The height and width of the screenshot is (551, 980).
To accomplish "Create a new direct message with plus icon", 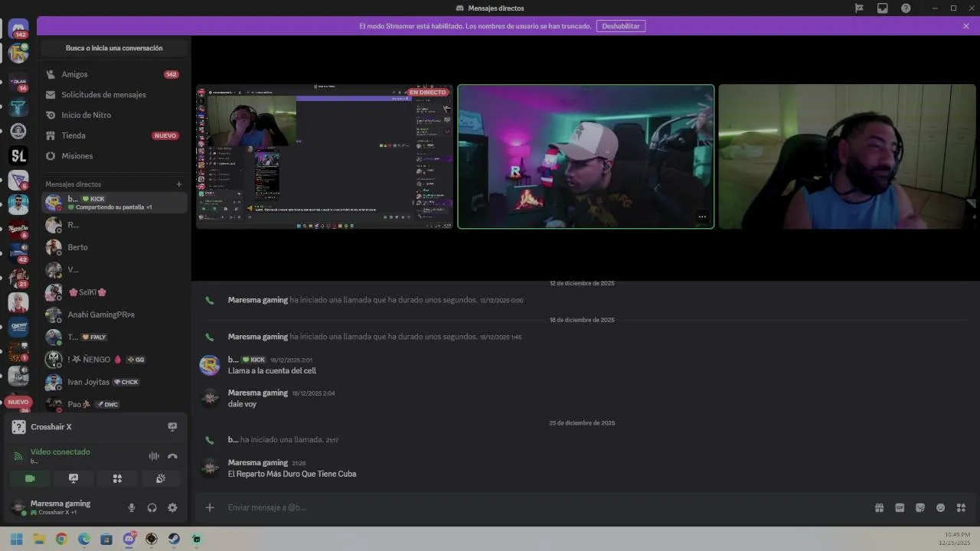I will click(x=179, y=184).
